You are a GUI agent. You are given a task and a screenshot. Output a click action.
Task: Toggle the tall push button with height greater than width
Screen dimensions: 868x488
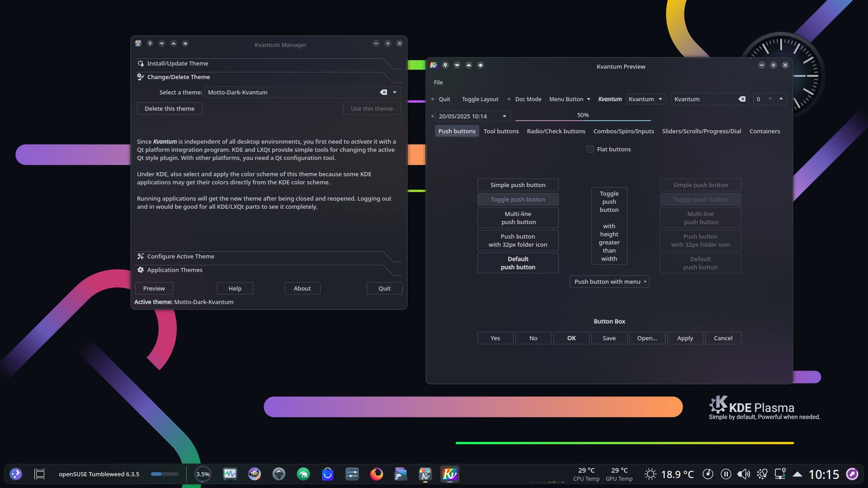(x=609, y=226)
